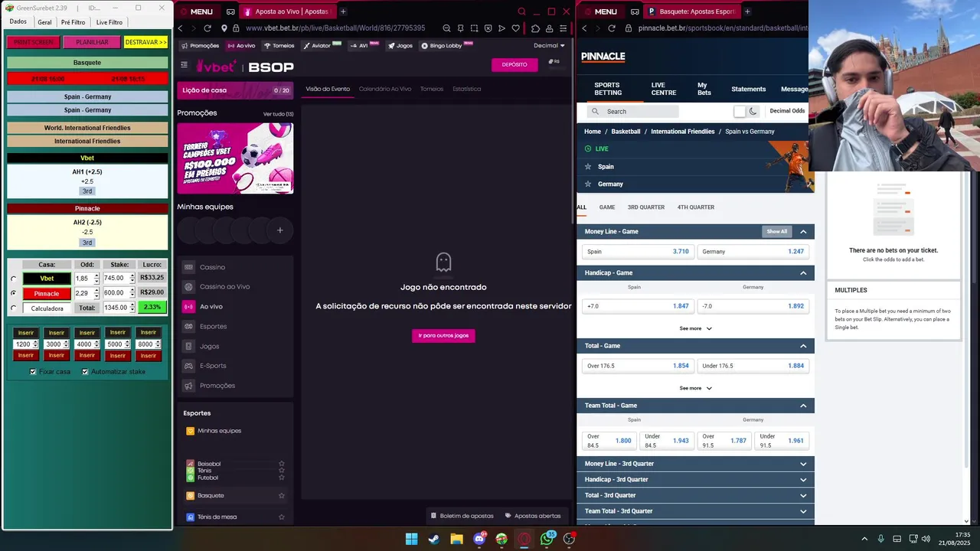Select the Calculadora radio button

coord(13,308)
